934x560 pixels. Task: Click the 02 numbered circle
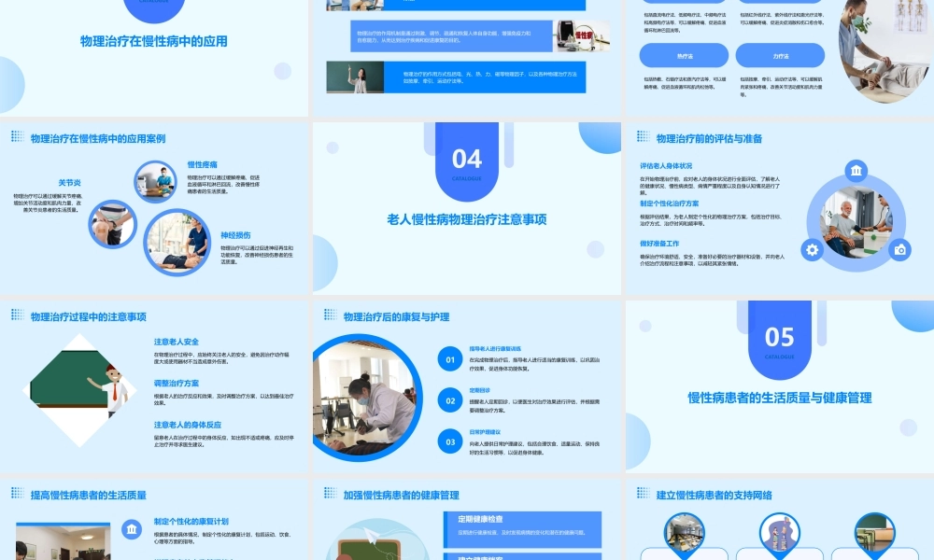[450, 400]
